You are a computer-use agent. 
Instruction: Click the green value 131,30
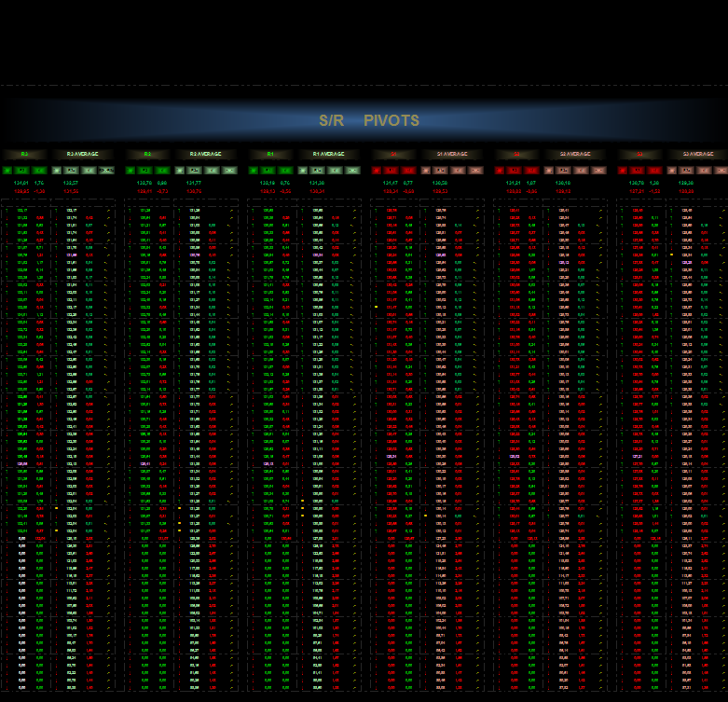(x=317, y=183)
